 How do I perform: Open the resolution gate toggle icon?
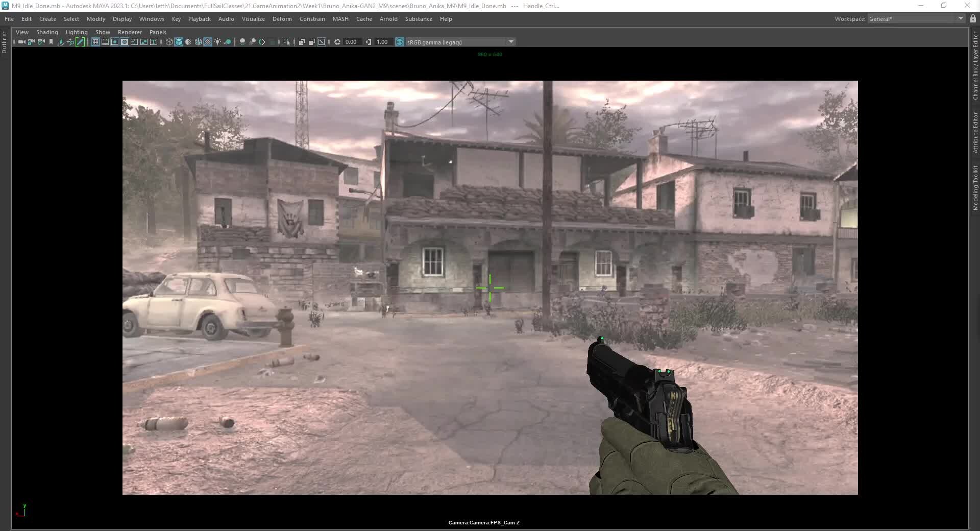click(x=114, y=42)
